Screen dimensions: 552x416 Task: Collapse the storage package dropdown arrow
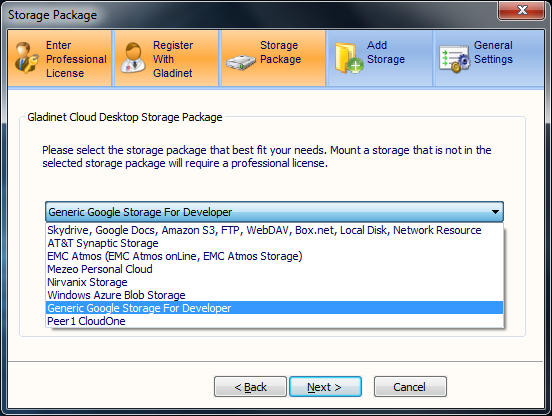point(495,212)
